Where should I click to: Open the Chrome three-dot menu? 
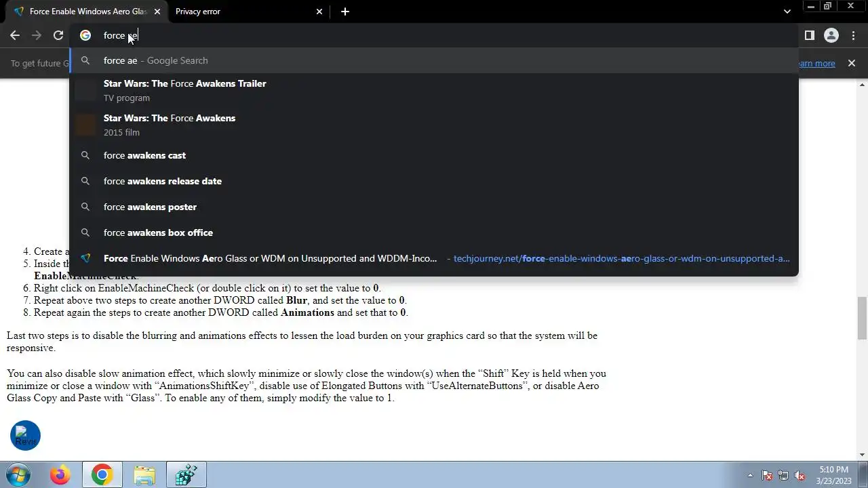[853, 35]
